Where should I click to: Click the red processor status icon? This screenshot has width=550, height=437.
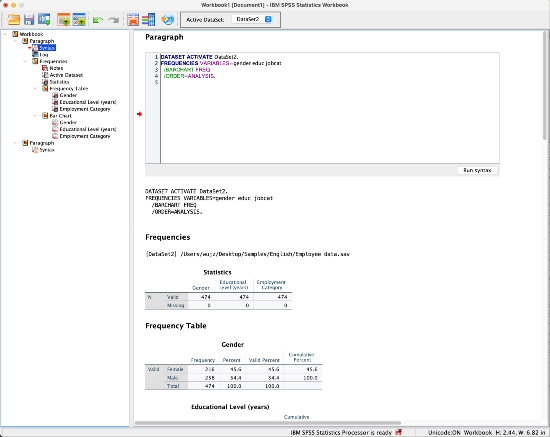click(398, 432)
